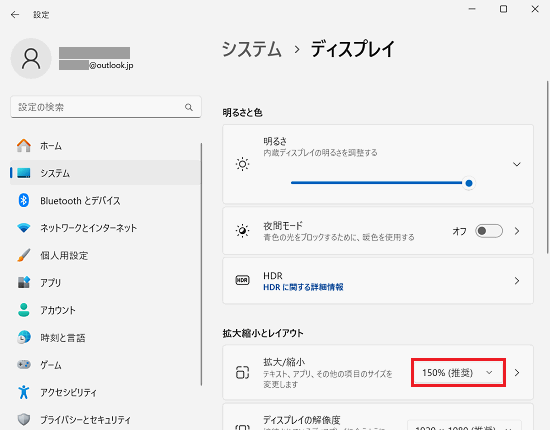Click the オフ label by night light
This screenshot has height=430, width=550.
tap(459, 231)
